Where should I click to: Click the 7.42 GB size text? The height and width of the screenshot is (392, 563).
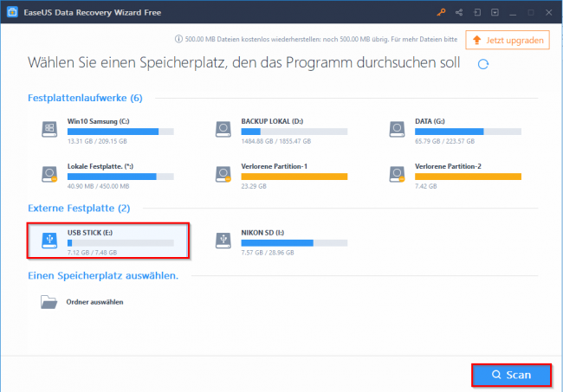tap(426, 186)
